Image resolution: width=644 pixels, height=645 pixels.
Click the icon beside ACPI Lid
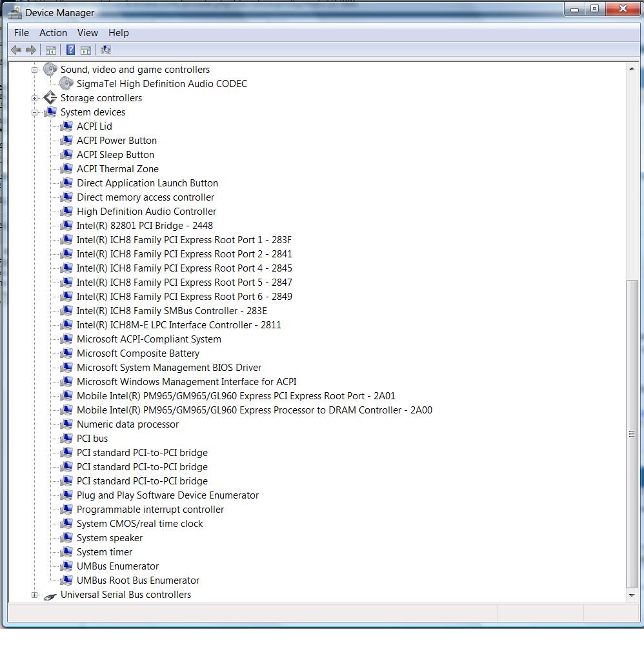(x=66, y=126)
